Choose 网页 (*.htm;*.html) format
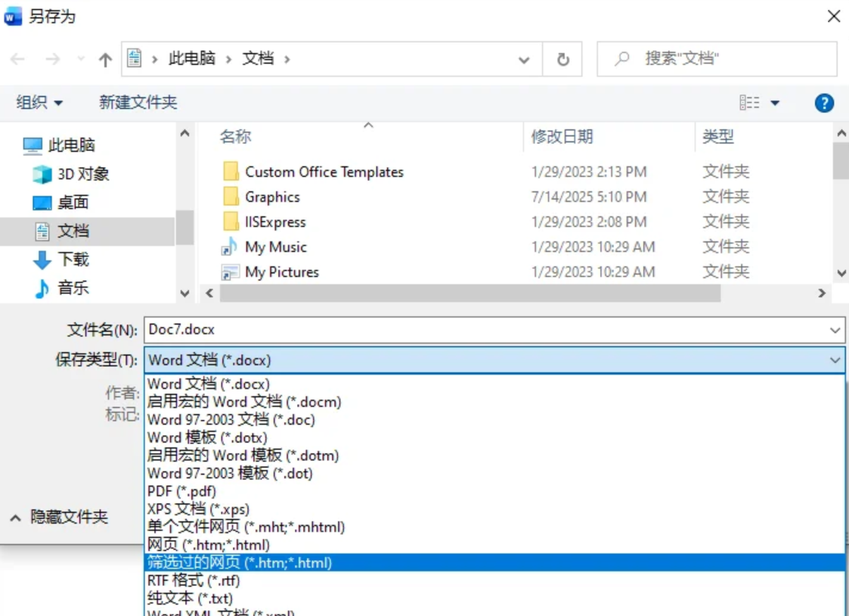849x616 pixels. click(494, 545)
